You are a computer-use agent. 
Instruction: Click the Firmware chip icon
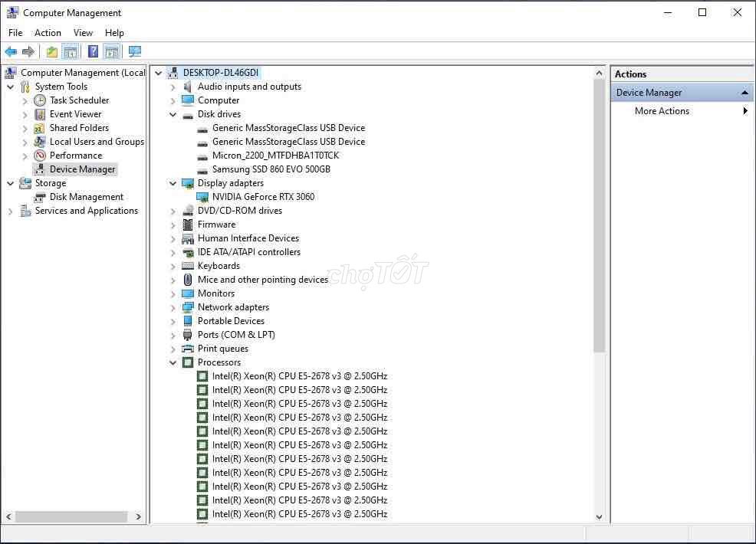[x=188, y=224]
